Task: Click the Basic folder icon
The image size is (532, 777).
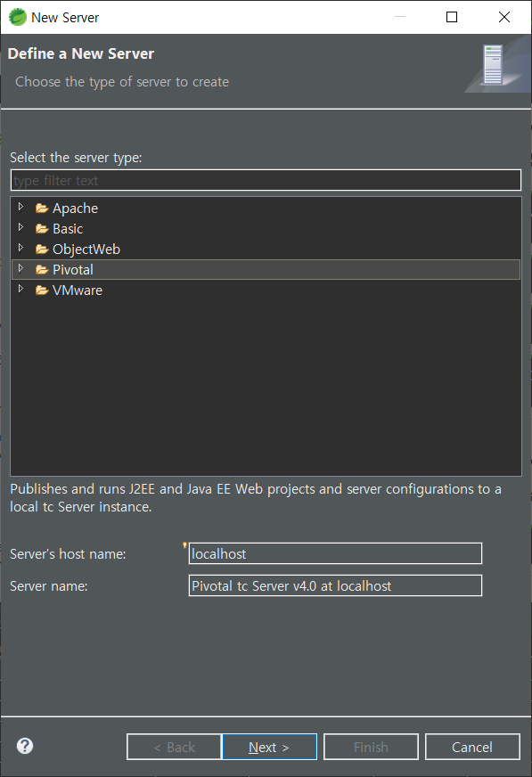Action: tap(42, 229)
